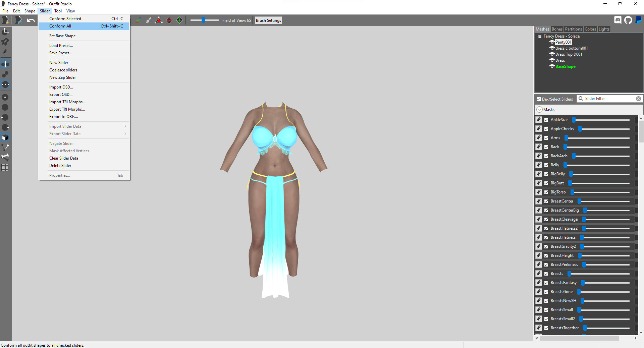The width and height of the screenshot is (644, 348).
Task: Clear the Slider Filter with X button
Action: 638,99
